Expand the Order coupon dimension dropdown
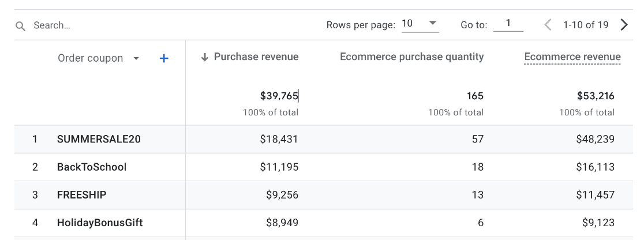 136,59
